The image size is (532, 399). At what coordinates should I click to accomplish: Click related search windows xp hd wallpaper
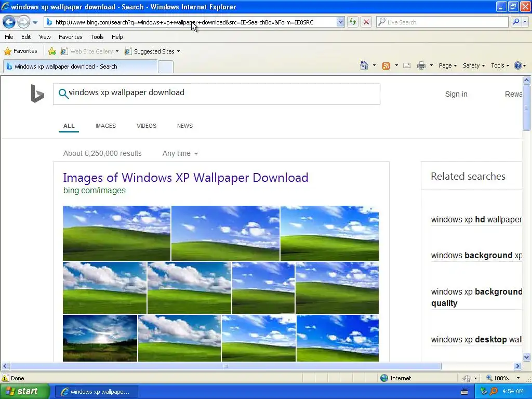[476, 220]
